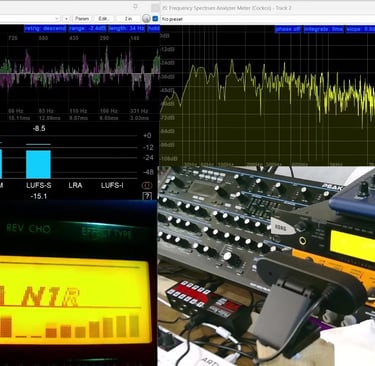Click the LUFS-S label
This screenshot has width=375, height=366.
click(x=39, y=185)
